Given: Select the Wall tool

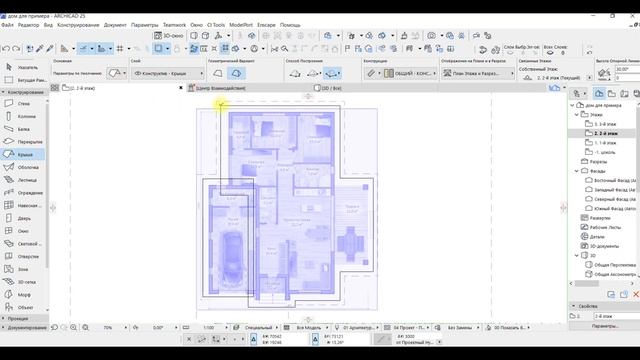Looking at the screenshot, I should (x=23, y=104).
